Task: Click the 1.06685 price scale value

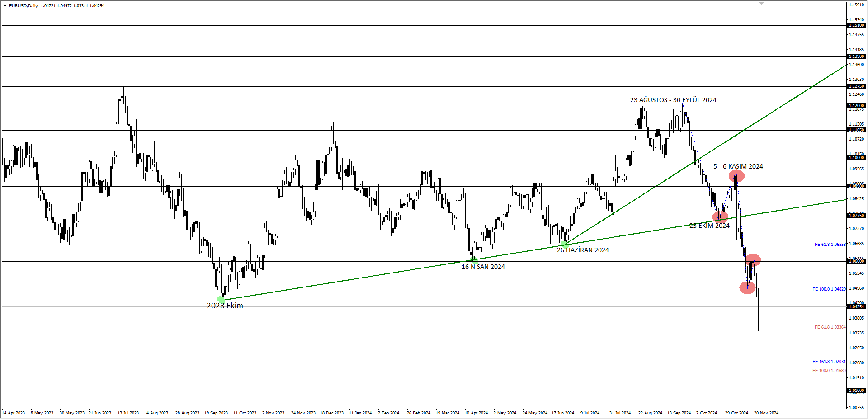Action: (857, 244)
